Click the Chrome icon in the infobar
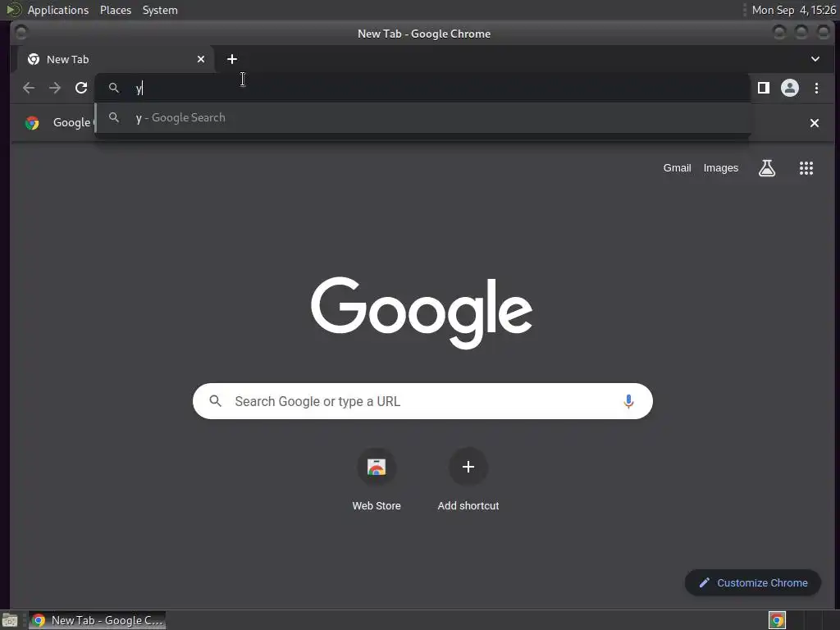 pos(32,123)
